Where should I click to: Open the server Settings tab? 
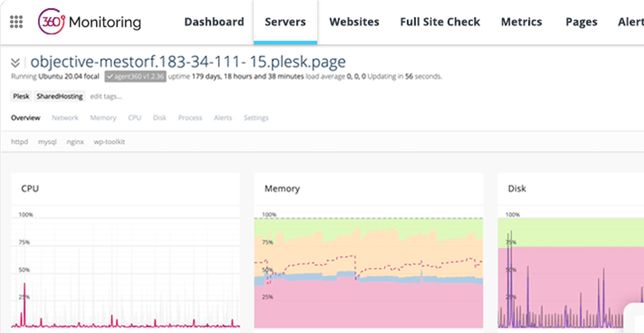(x=256, y=118)
